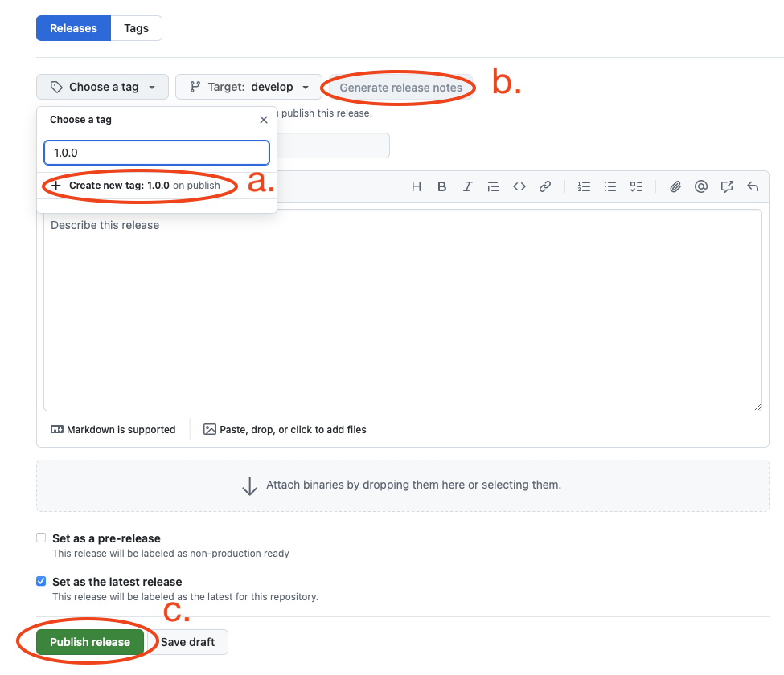The width and height of the screenshot is (784, 675).
Task: Insert a quote block
Action: (x=494, y=186)
